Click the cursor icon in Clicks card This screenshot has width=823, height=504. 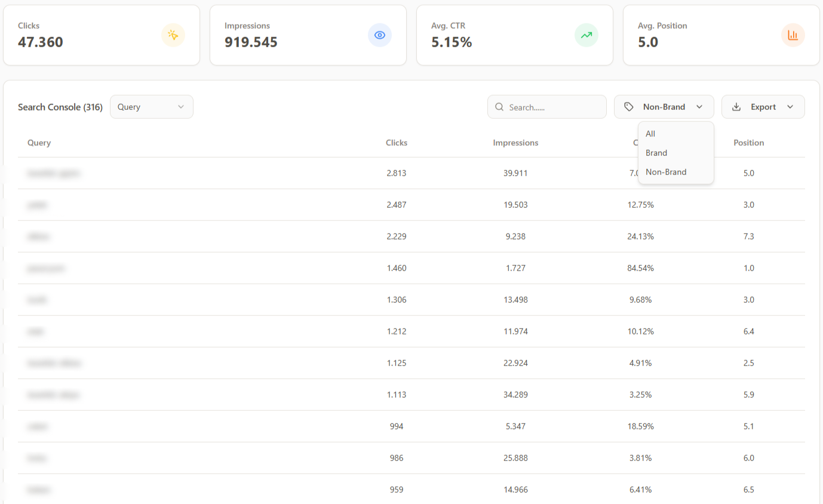click(x=173, y=35)
